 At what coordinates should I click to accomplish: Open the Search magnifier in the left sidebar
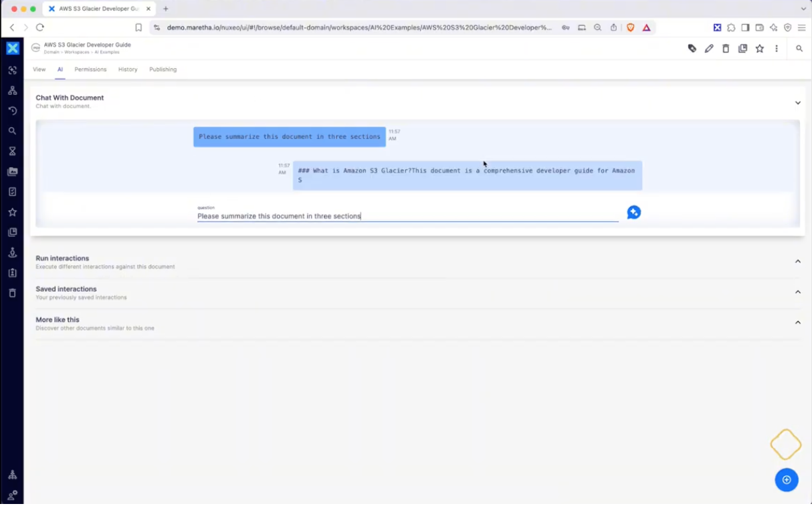[x=12, y=131]
